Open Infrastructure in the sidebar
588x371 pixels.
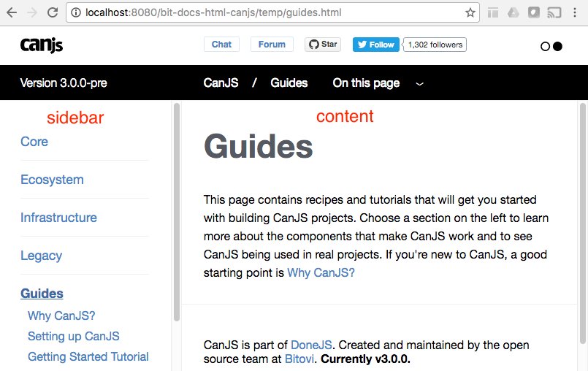point(59,218)
